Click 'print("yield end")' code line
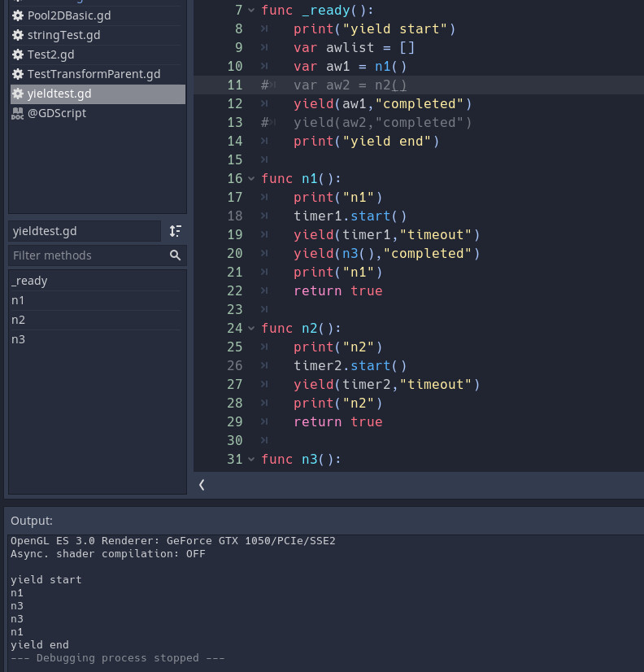The width and height of the screenshot is (644, 672). [x=367, y=142]
